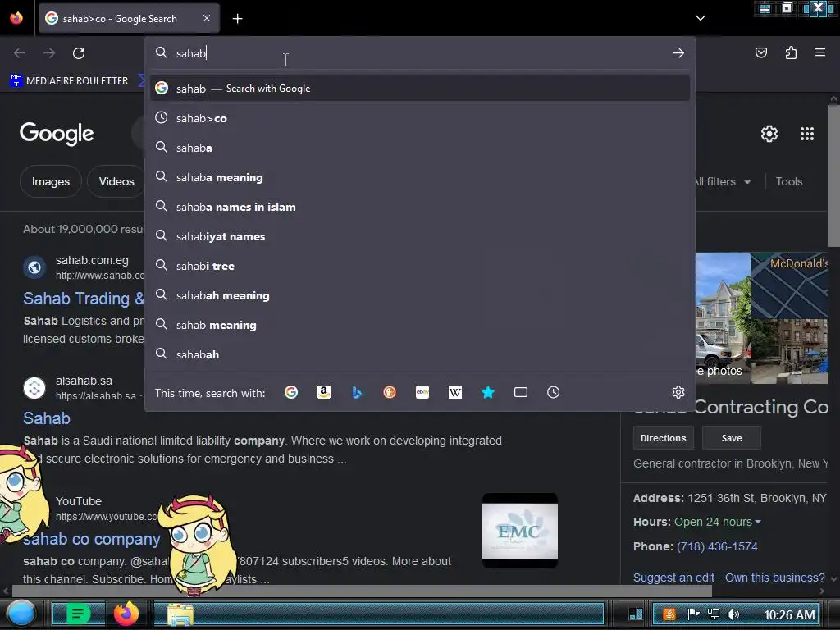
Task: Go back with the back arrow
Action: coord(20,53)
